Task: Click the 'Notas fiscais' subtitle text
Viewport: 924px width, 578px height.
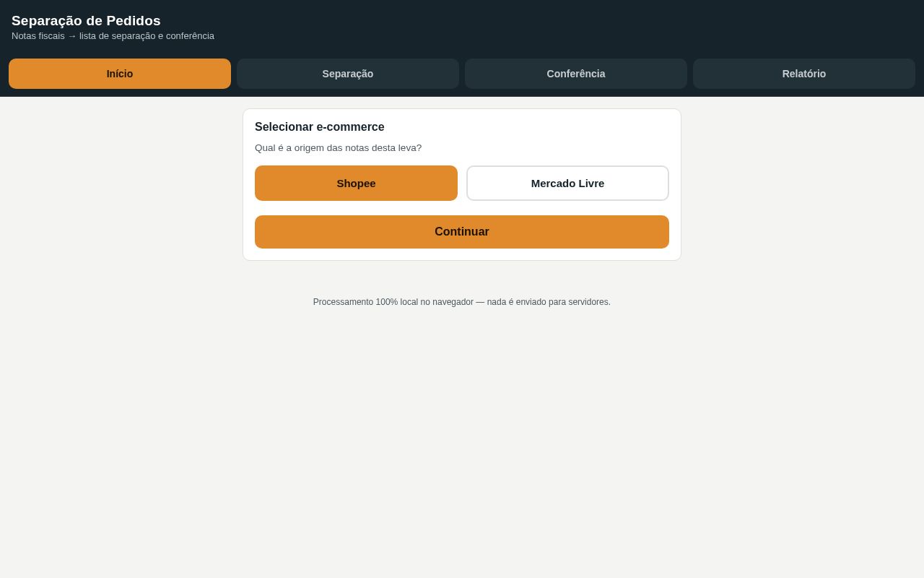Action: click(38, 36)
